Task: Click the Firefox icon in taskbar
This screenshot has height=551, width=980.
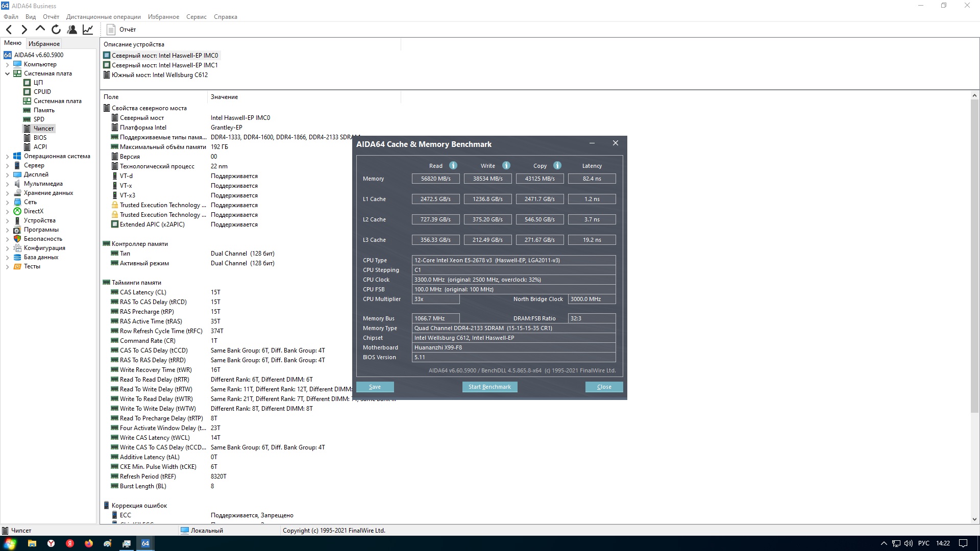Action: [x=89, y=543]
